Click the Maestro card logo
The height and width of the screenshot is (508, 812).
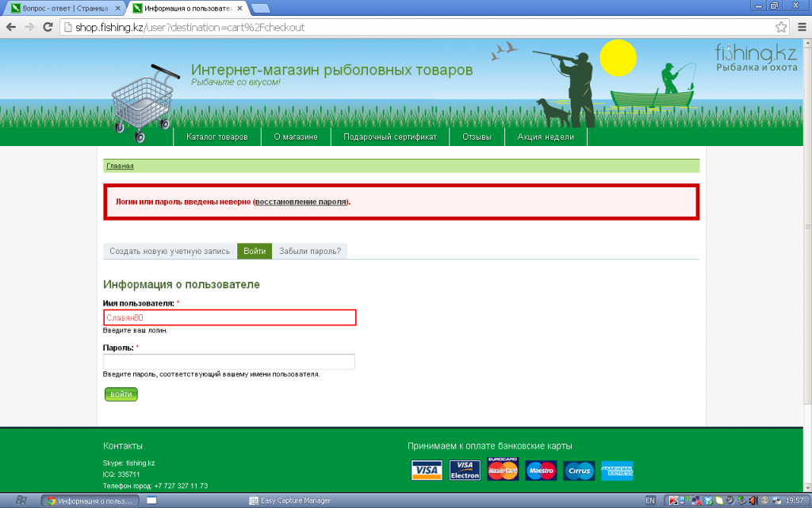[541, 471]
